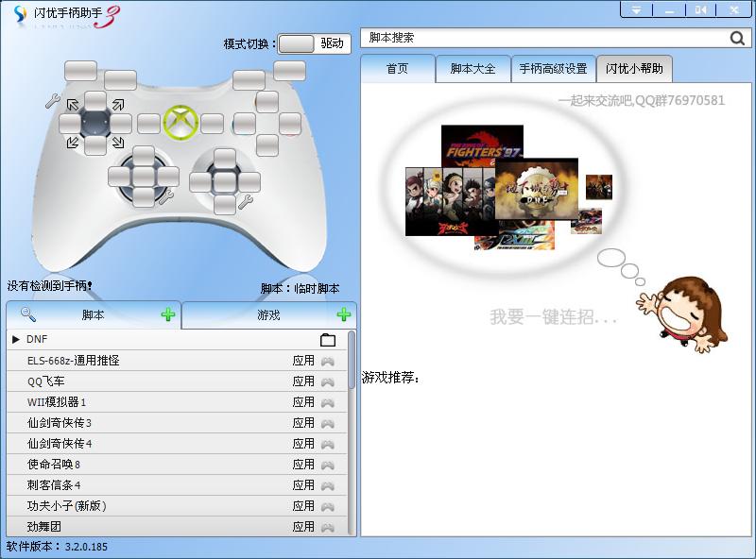The width and height of the screenshot is (756, 559).
Task: Click gamepad icon on 使命召唤8 row
Action: tap(328, 465)
